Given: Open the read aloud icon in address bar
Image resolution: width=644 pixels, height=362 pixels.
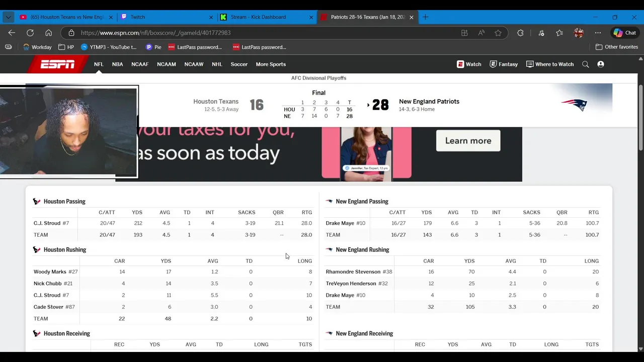Looking at the screenshot, I should pos(481,33).
